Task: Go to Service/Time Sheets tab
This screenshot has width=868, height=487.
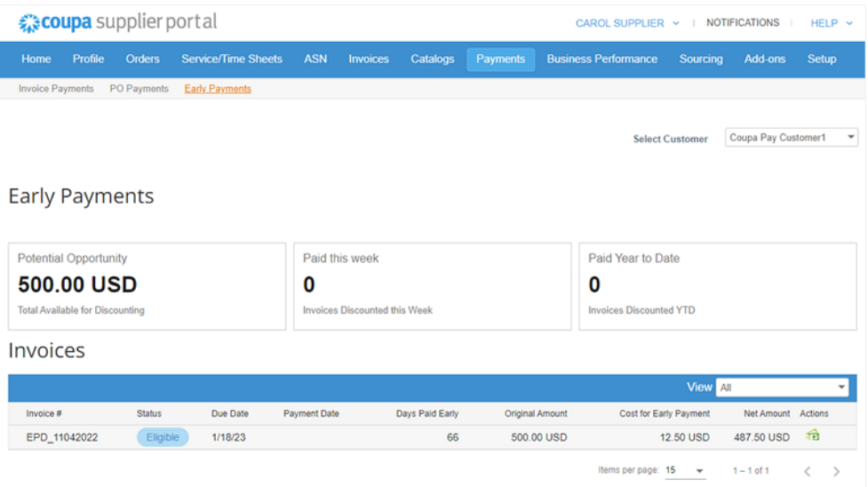Action: 232,59
